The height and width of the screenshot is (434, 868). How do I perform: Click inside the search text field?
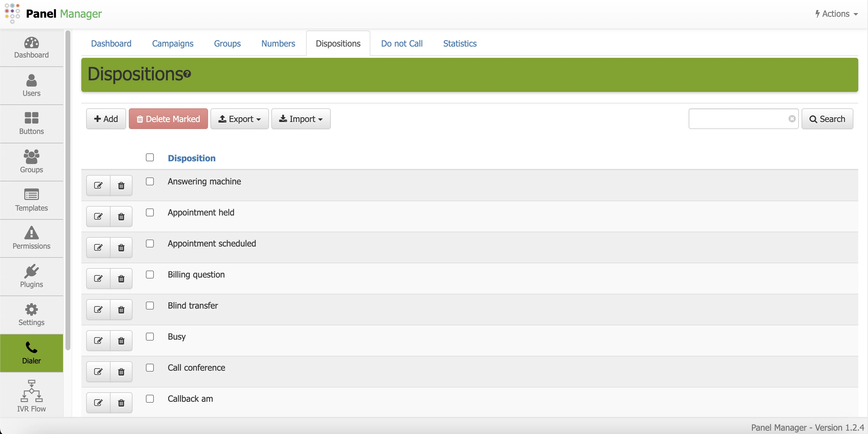click(x=738, y=119)
